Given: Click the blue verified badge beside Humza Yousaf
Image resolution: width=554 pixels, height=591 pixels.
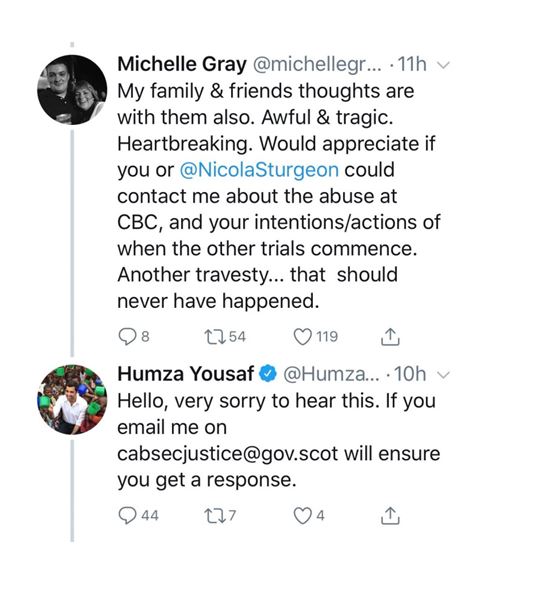Looking at the screenshot, I should [x=267, y=374].
